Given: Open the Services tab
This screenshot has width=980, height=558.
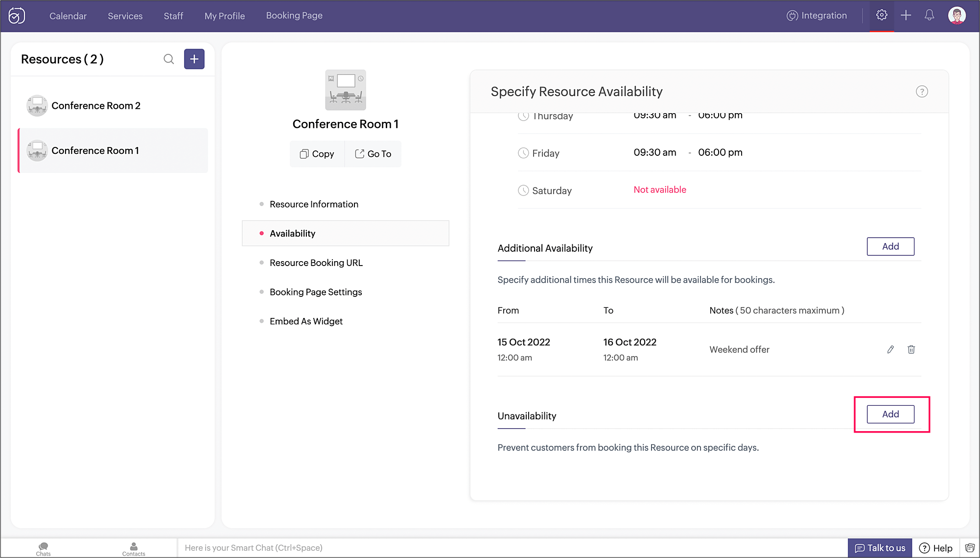Looking at the screenshot, I should click(x=125, y=16).
